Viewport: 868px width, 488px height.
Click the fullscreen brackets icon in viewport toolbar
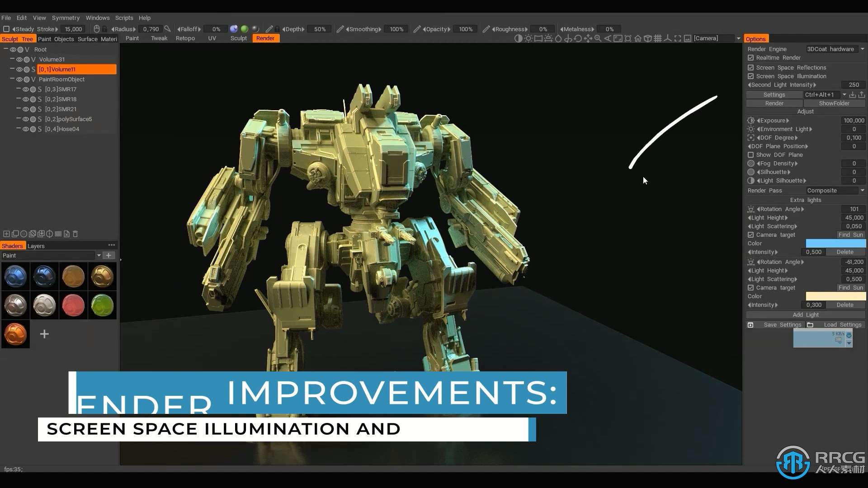678,39
